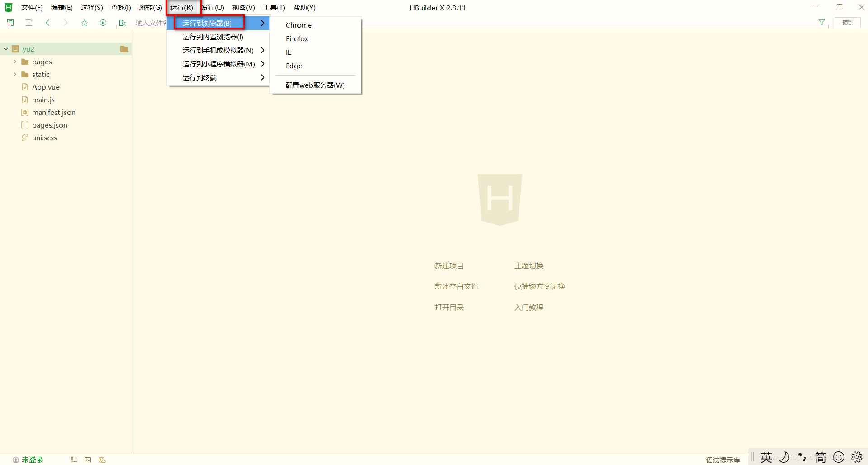Screen dimensions: 868x465
Task: Open the terminal icon in status bar
Action: point(88,460)
